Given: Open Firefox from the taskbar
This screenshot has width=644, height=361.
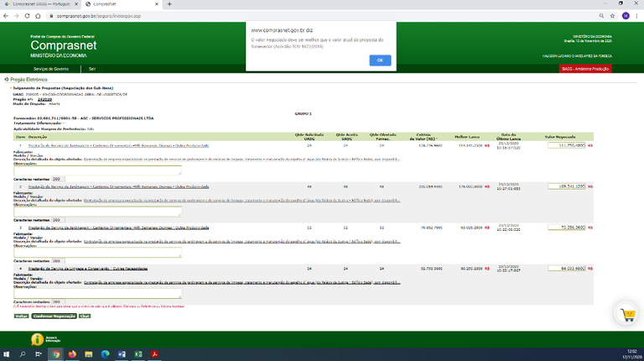Looking at the screenshot, I should pos(72,354).
